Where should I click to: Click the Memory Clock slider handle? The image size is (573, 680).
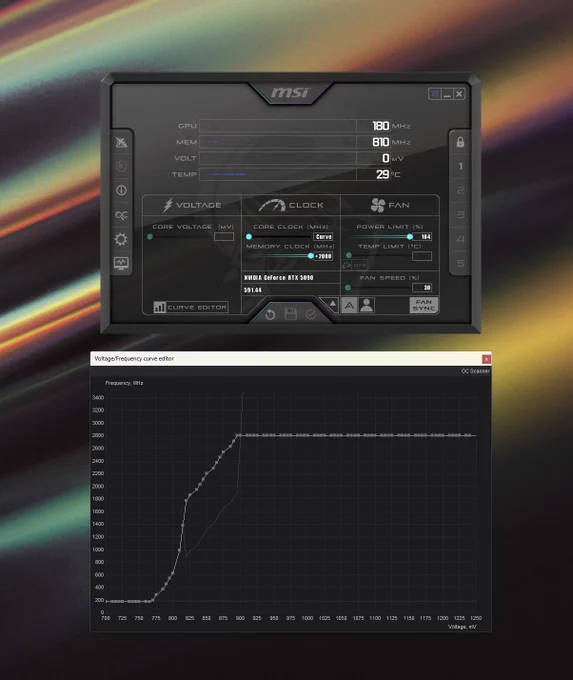click(311, 256)
